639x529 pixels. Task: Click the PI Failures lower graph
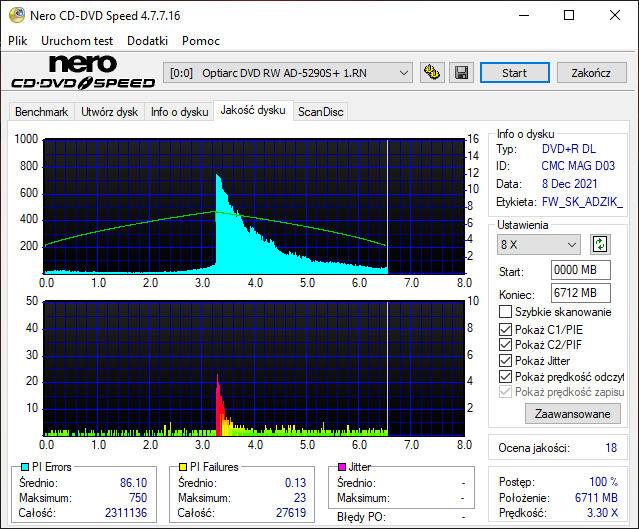point(254,368)
